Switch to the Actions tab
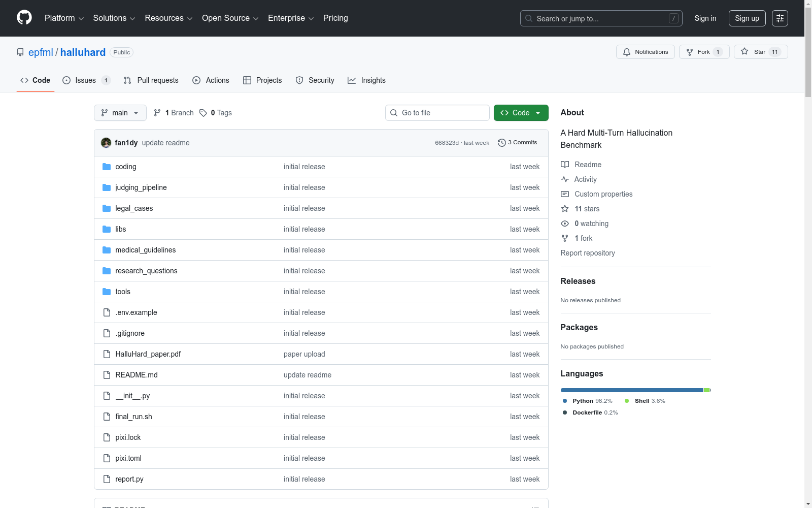 pos(211,80)
